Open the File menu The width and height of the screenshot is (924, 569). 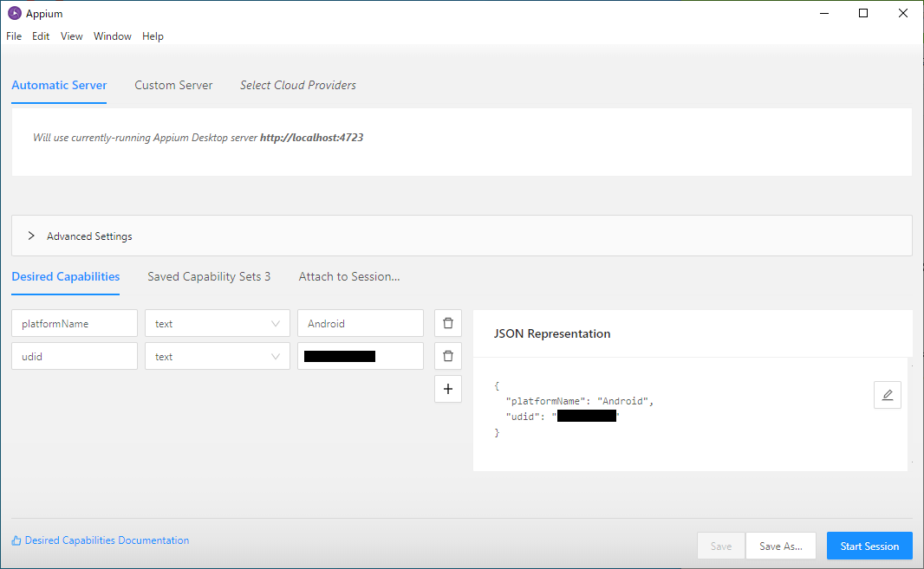[x=14, y=36]
